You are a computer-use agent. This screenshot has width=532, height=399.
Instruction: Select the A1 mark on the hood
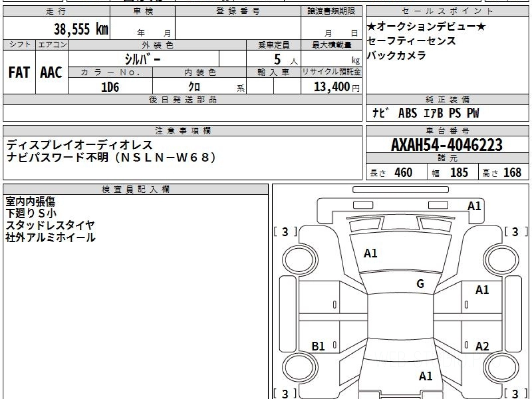pyautogui.click(x=371, y=253)
